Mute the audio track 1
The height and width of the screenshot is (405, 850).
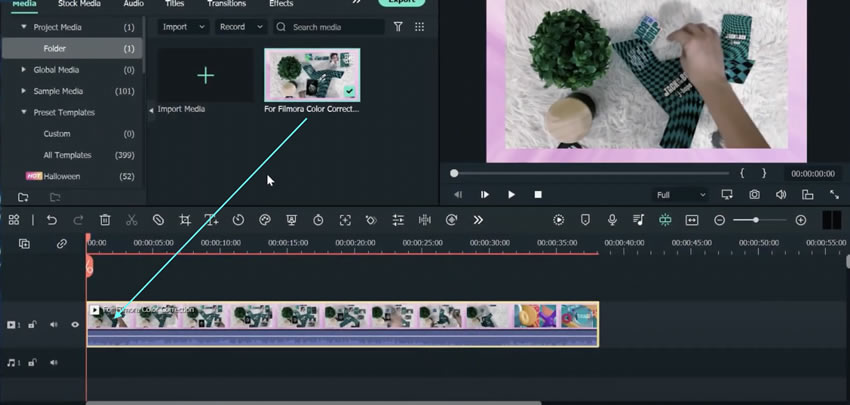(54, 363)
